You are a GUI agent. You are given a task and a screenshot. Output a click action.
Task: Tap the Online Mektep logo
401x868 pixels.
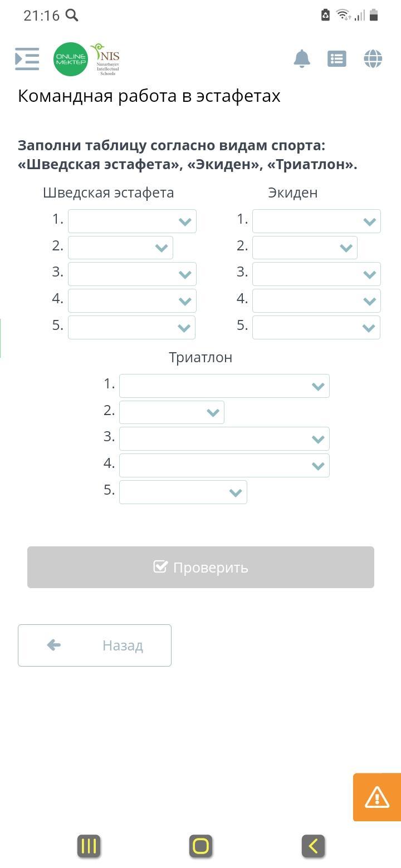(71, 59)
